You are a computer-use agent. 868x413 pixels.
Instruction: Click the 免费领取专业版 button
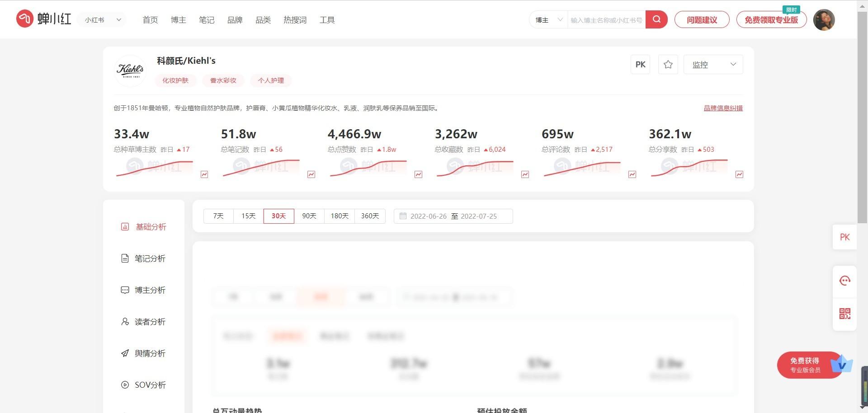[771, 20]
